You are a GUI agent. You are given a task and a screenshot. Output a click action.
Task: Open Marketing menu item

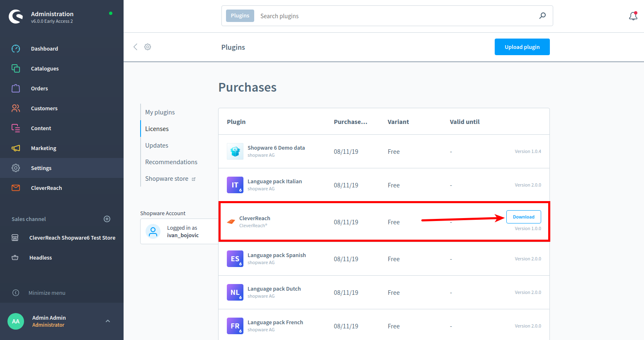pyautogui.click(x=44, y=148)
